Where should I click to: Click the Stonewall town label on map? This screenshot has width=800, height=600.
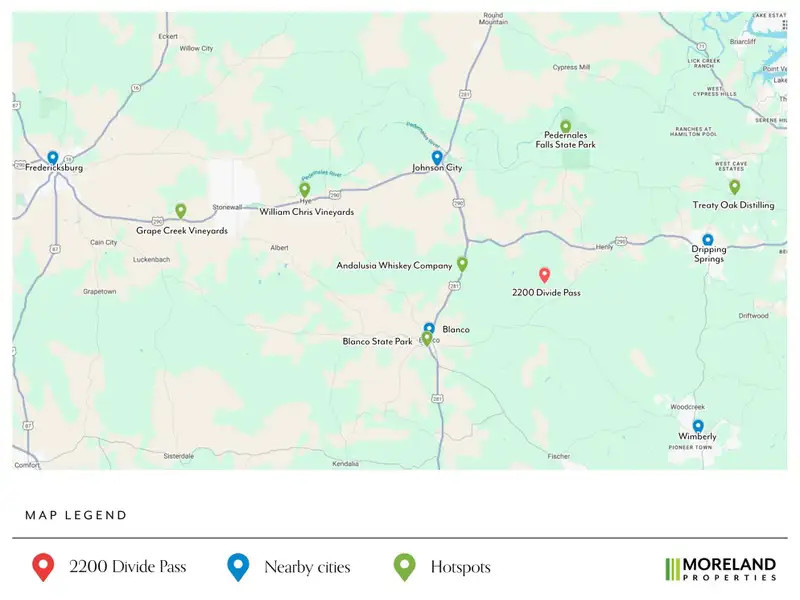pos(227,207)
